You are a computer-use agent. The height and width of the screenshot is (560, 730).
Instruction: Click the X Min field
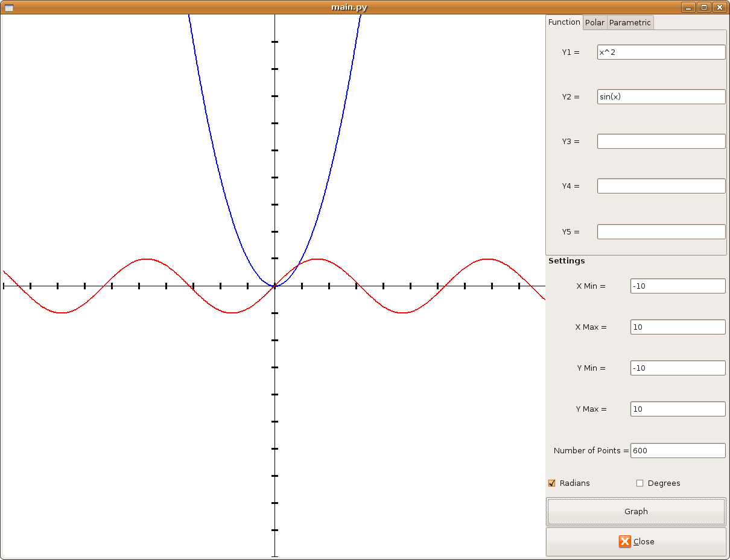coord(678,286)
